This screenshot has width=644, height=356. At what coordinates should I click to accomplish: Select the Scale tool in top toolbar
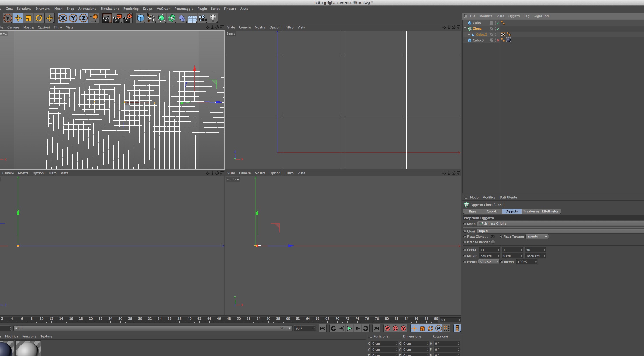coord(28,18)
